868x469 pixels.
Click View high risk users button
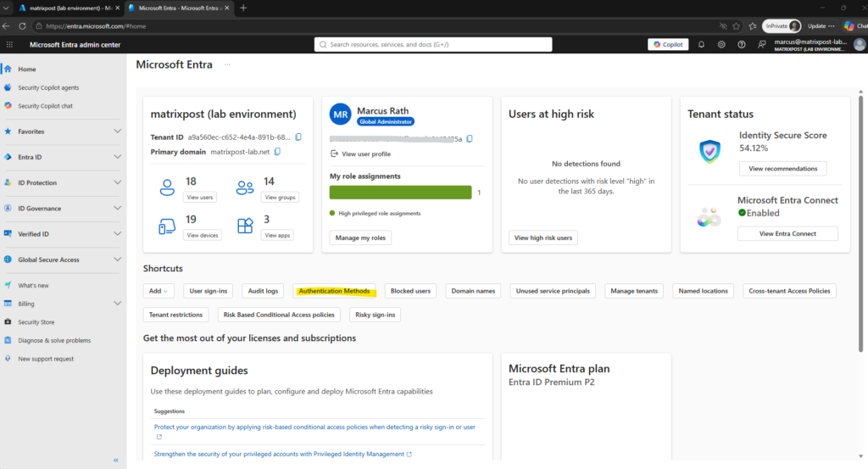[543, 237]
